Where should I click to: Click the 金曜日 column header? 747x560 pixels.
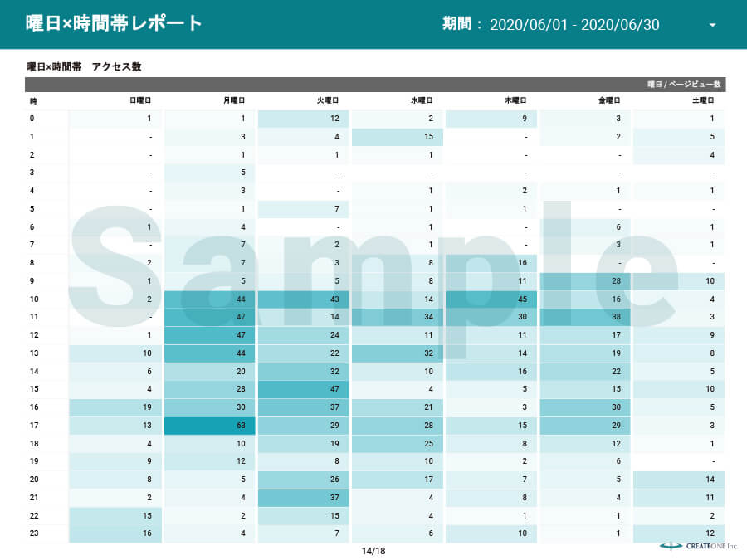(608, 100)
